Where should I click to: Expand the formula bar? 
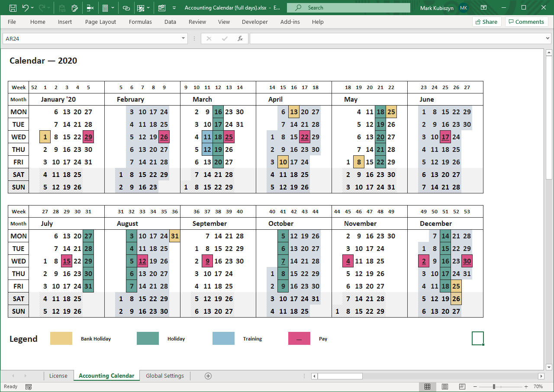[548, 39]
